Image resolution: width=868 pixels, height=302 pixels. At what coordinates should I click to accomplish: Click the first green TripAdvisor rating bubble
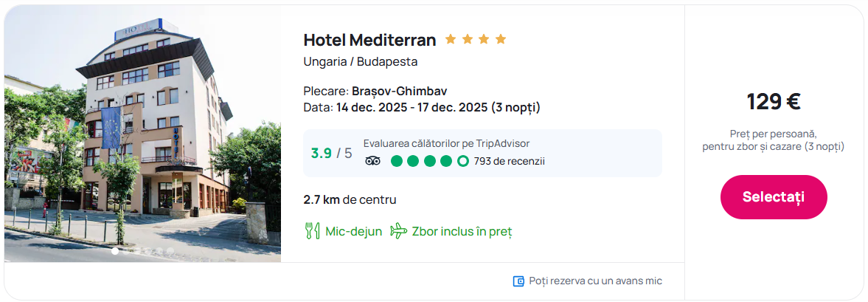pos(397,161)
